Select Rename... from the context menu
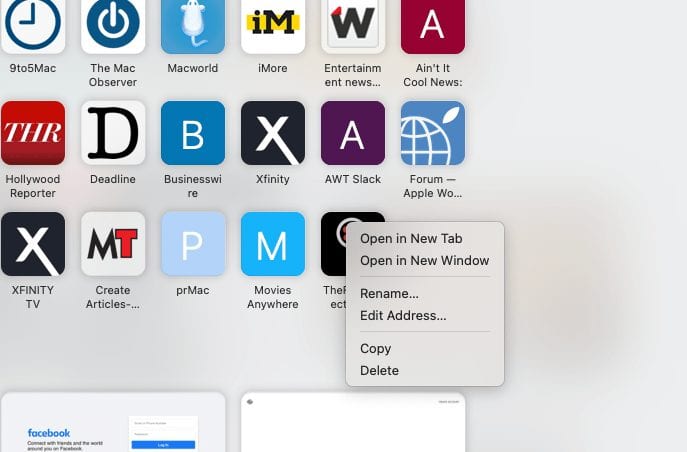Viewport: 687px width, 452px height. 389,294
